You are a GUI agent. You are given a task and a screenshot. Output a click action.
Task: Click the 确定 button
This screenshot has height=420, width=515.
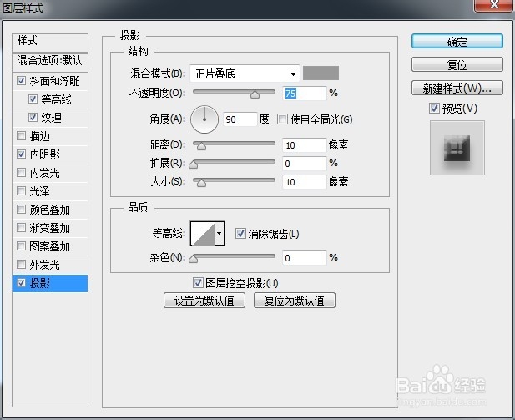coord(457,42)
